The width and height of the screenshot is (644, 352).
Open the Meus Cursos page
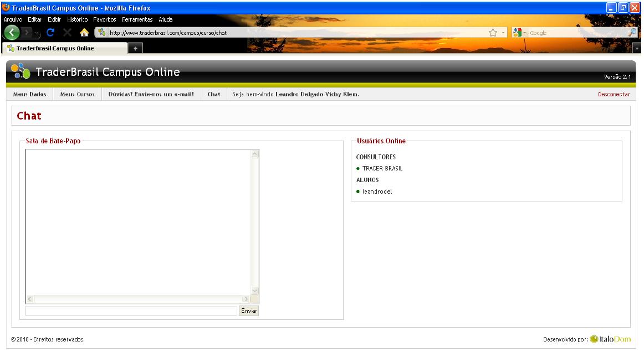coord(77,94)
